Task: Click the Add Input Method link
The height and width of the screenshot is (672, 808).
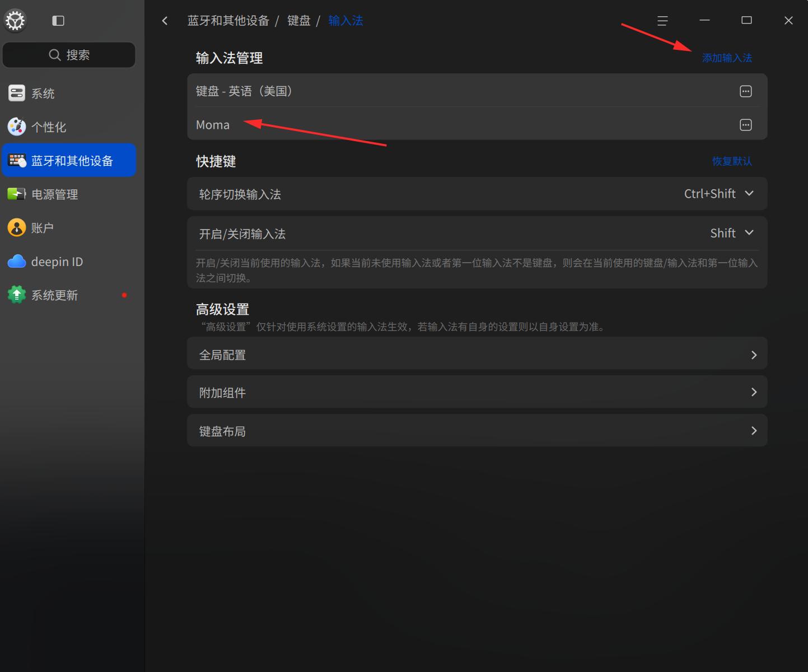Action: (727, 58)
